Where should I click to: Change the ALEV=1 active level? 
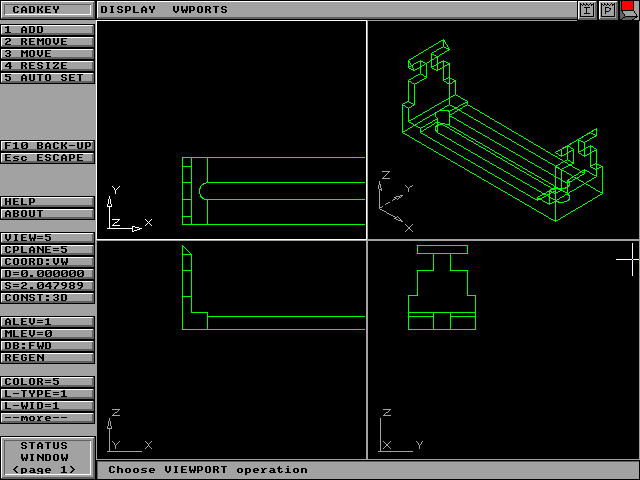click(48, 322)
